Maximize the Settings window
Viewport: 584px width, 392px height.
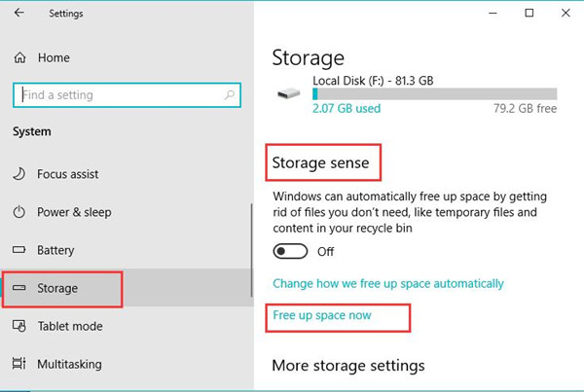click(529, 13)
